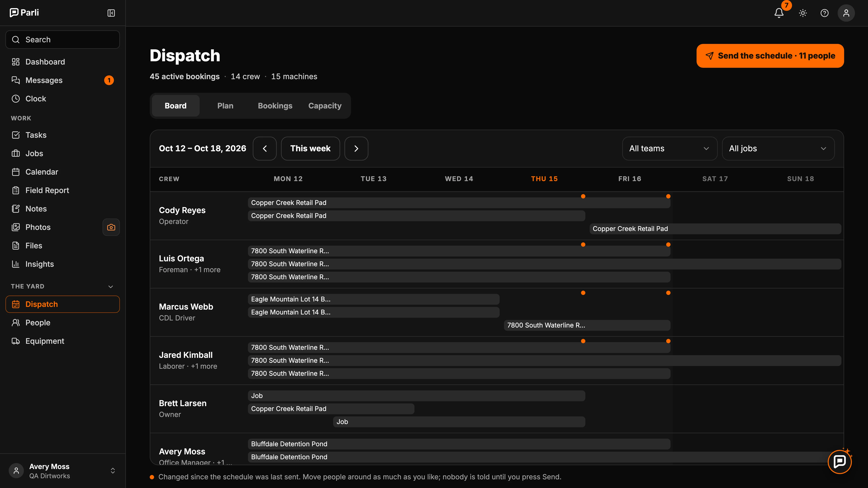Switch to the Plan tab
The image size is (868, 488).
click(x=225, y=106)
